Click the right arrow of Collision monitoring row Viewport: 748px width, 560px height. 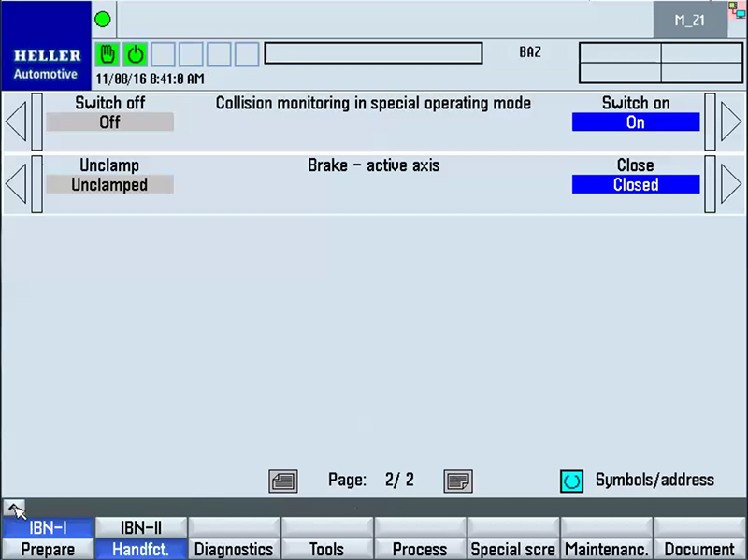[730, 122]
